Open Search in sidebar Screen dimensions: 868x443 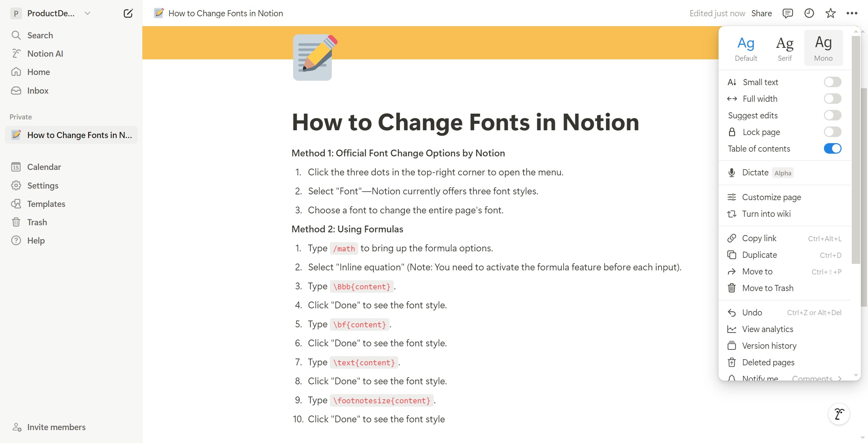pyautogui.click(x=71, y=35)
